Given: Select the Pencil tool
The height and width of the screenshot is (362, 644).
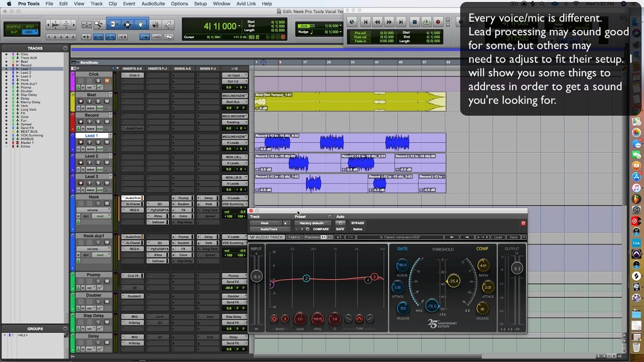Looking at the screenshot, I should click(x=169, y=24).
